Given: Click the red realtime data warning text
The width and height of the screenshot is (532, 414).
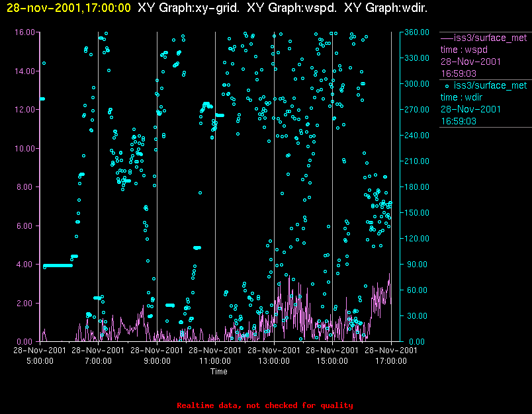Looking at the screenshot, I should [265, 405].
